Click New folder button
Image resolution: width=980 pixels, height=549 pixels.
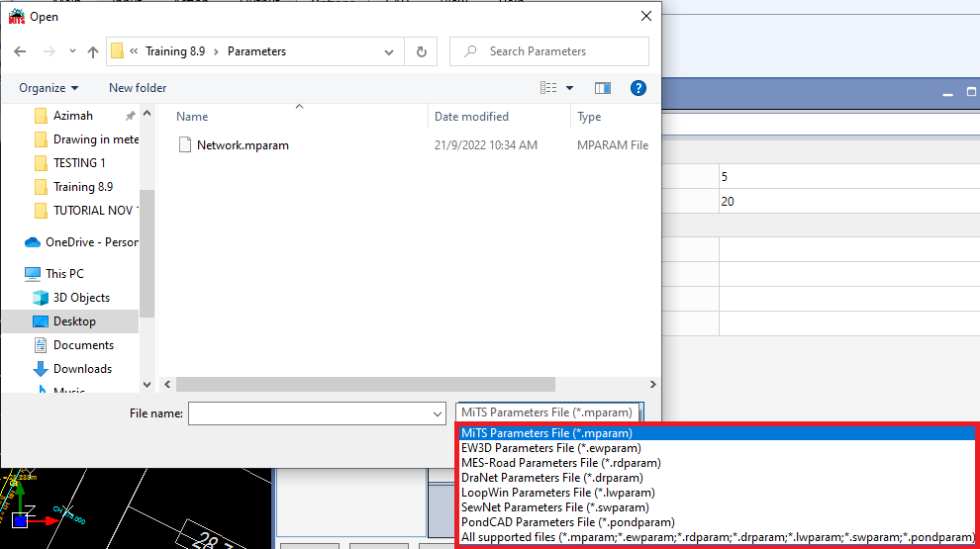(138, 88)
